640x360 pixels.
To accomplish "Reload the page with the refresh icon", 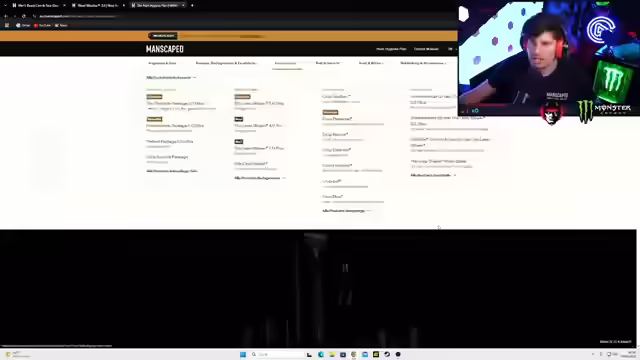I will pos(24,16).
